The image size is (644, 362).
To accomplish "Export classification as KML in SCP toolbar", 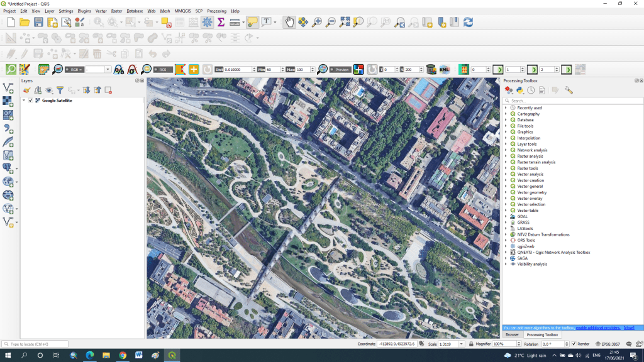I will 445,69.
